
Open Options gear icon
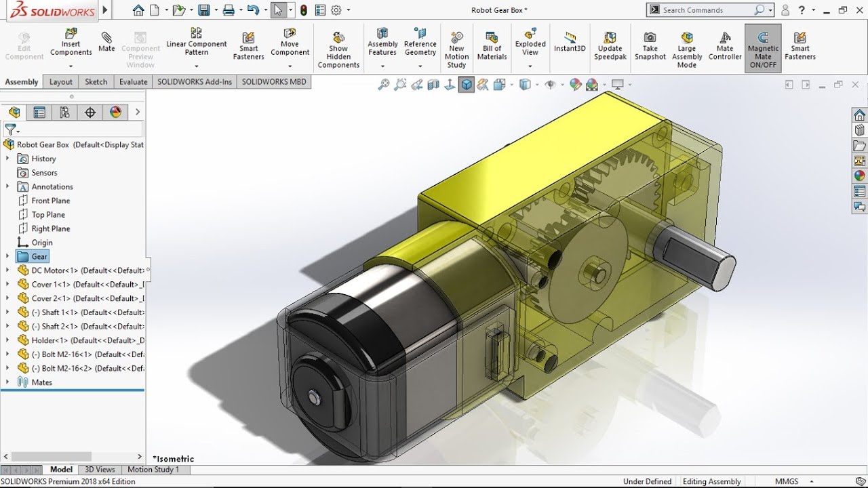coord(336,10)
